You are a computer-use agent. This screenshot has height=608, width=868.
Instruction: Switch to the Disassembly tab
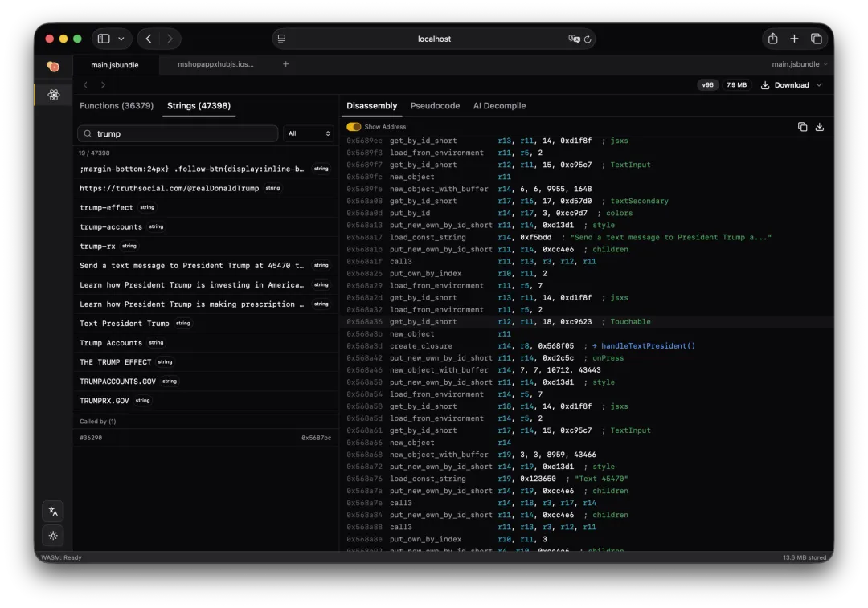[x=371, y=106]
